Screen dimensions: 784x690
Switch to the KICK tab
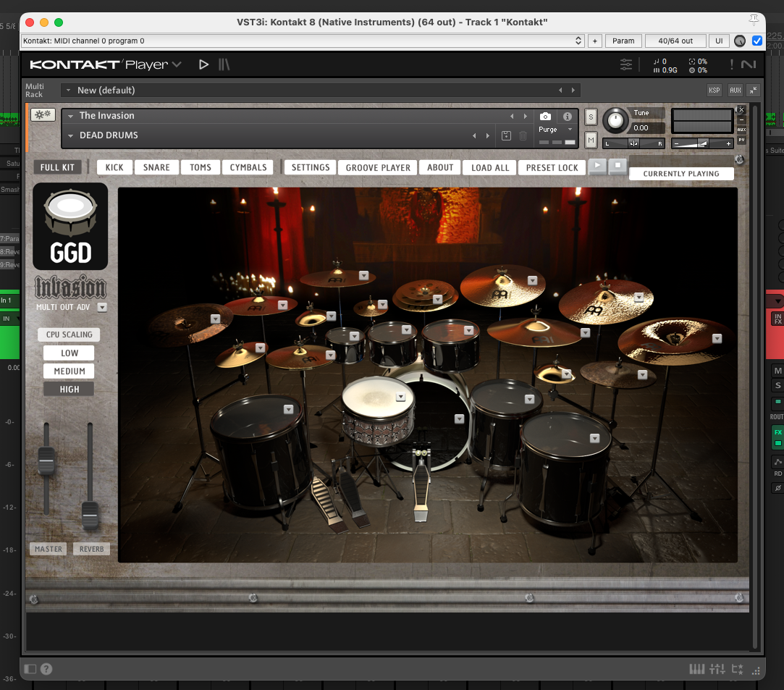[x=114, y=167]
